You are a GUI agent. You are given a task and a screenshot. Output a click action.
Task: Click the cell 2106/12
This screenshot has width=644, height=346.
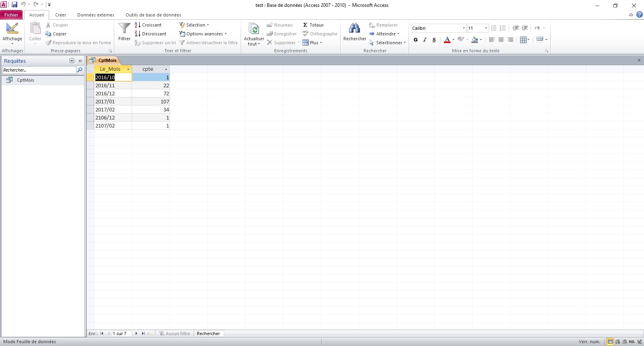click(x=113, y=117)
